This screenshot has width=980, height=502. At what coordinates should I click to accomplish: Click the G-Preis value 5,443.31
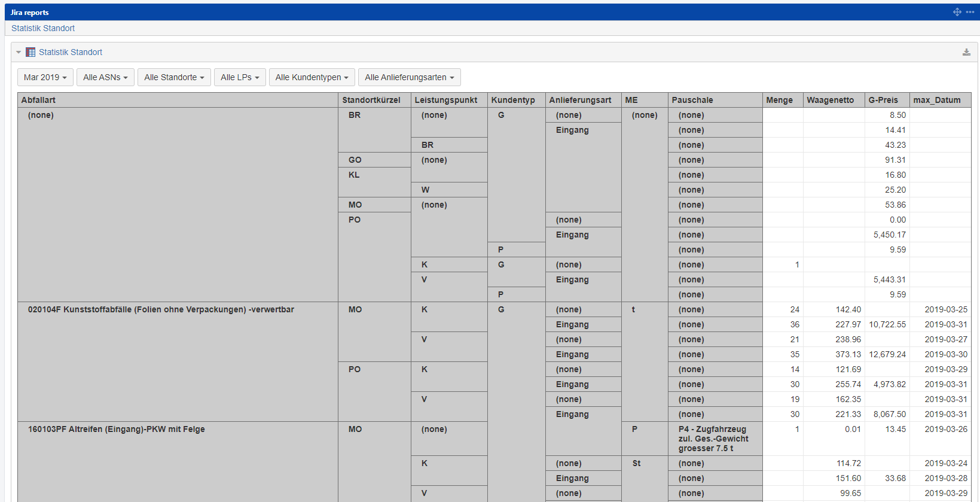click(x=889, y=279)
